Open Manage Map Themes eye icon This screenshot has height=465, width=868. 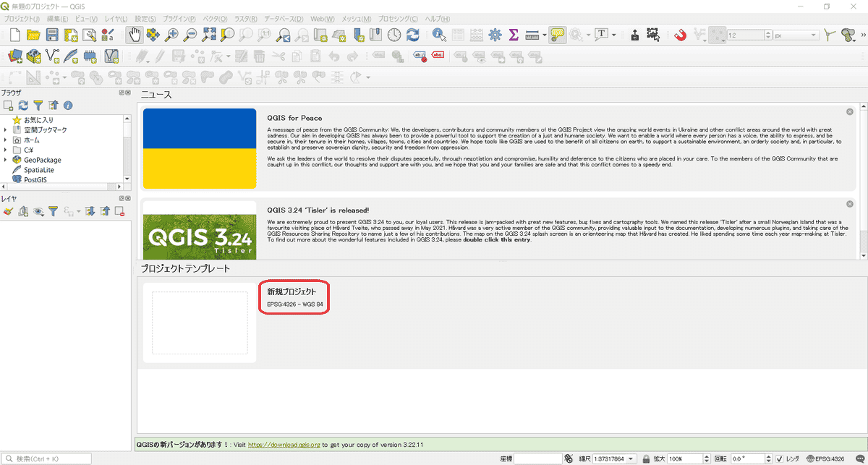(38, 211)
